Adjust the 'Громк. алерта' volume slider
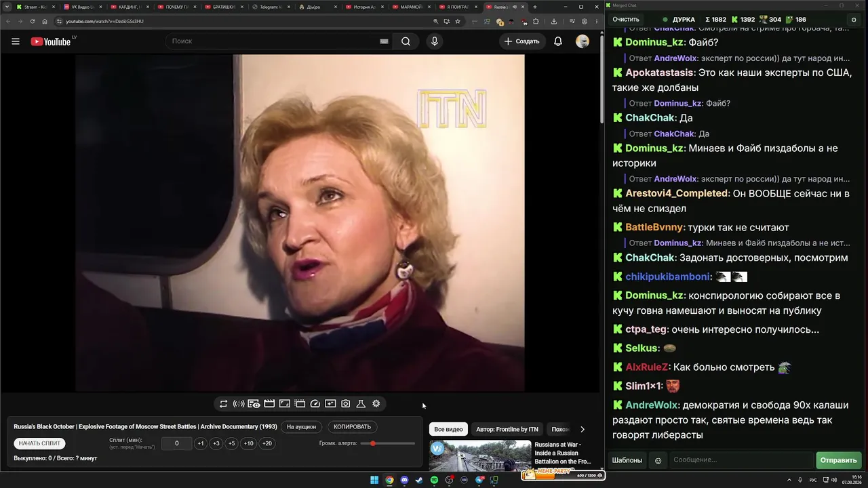This screenshot has width=868, height=488. [x=388, y=443]
